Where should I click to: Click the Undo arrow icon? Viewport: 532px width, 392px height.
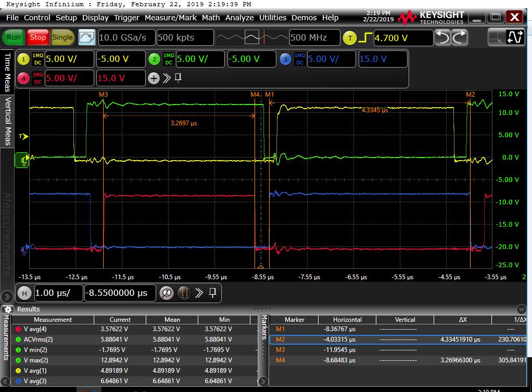(442, 37)
